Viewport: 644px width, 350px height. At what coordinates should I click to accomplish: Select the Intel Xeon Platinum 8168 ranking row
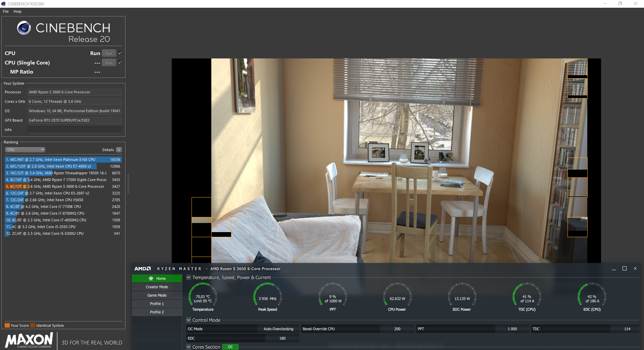(63, 160)
